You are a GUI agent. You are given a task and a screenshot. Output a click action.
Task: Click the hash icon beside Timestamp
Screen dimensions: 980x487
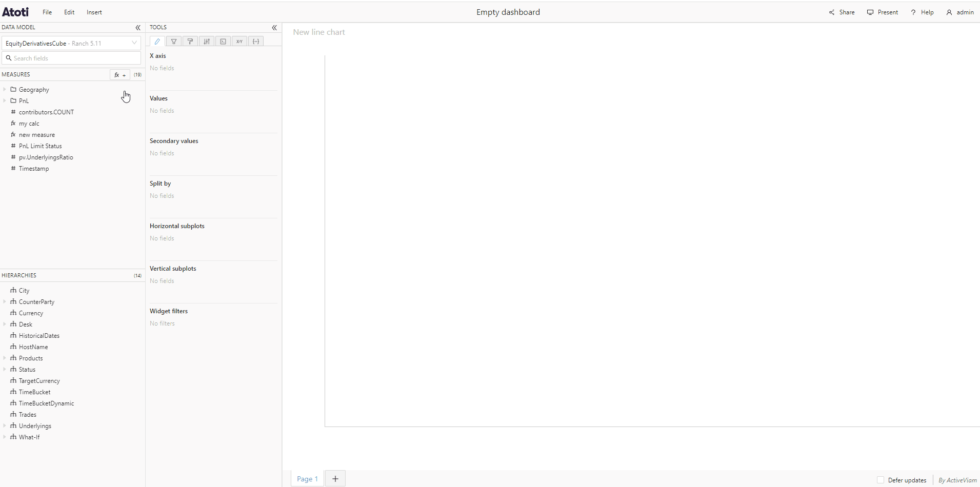pyautogui.click(x=13, y=168)
